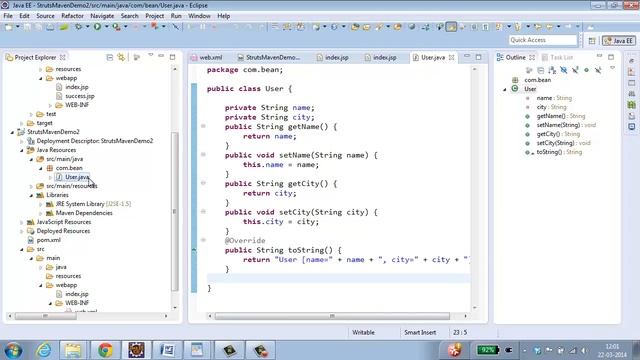The height and width of the screenshot is (360, 640).
Task: Select com.bean package in Outline
Action: coord(538,80)
